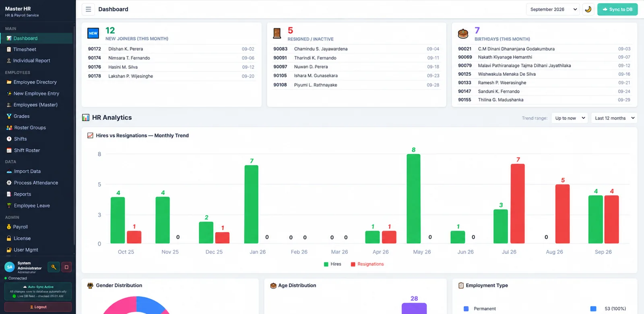Click employee ID 90108
The height and width of the screenshot is (314, 644).
point(280,85)
